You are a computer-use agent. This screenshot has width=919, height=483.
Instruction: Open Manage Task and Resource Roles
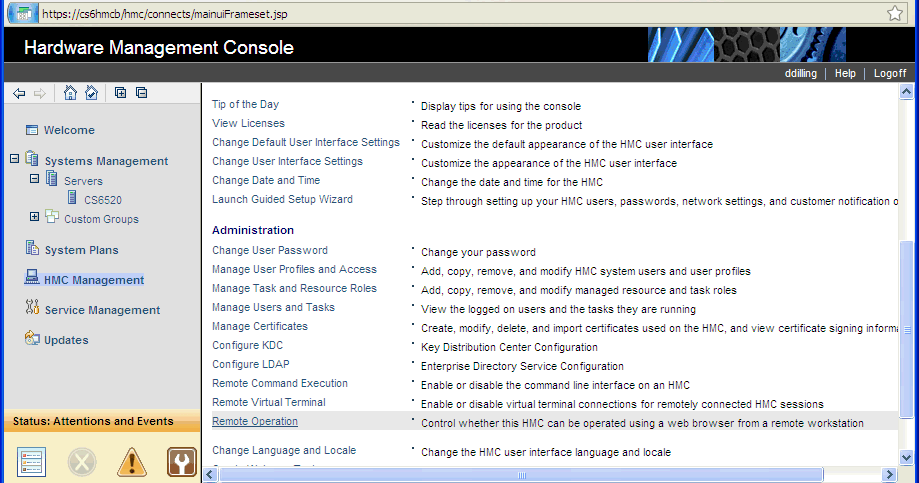(294, 288)
